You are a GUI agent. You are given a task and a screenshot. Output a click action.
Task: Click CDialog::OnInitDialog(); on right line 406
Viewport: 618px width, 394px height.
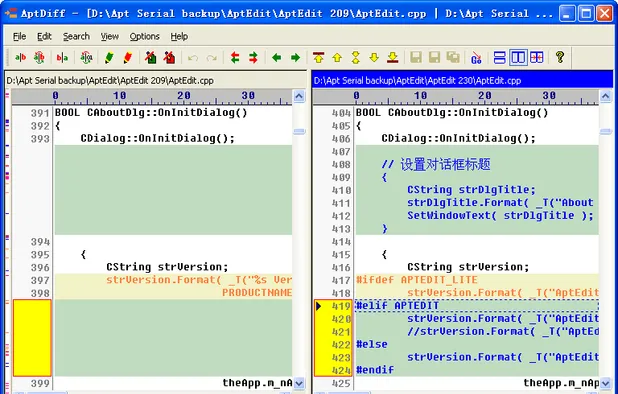point(458,138)
